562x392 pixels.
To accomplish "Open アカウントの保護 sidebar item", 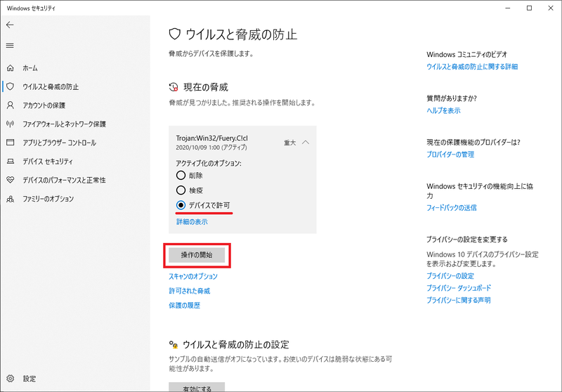I will click(x=76, y=105).
